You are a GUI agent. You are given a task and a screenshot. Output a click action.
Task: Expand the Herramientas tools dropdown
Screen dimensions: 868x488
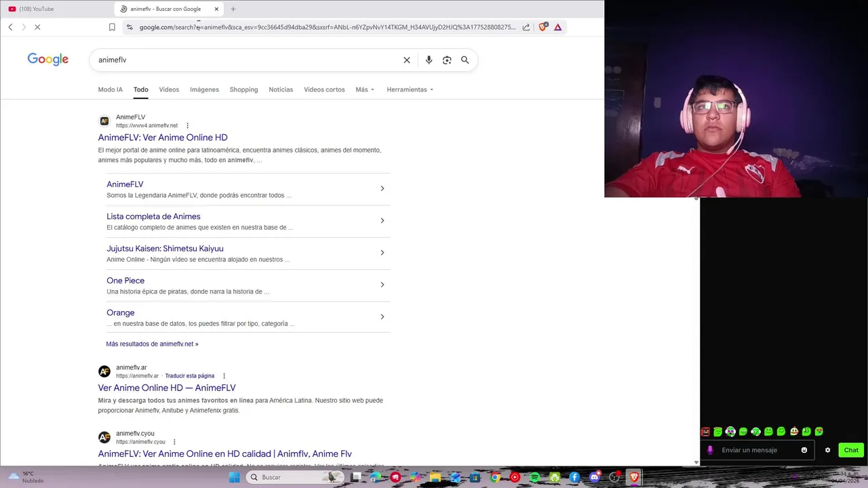[410, 89]
